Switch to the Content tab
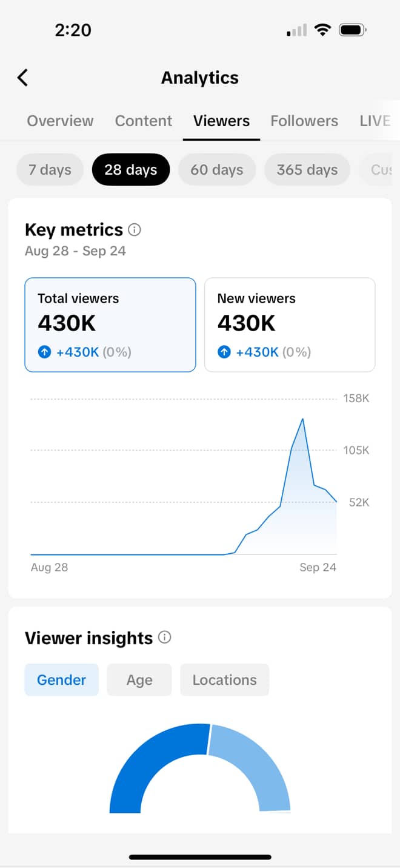The width and height of the screenshot is (400, 868). 143,121
